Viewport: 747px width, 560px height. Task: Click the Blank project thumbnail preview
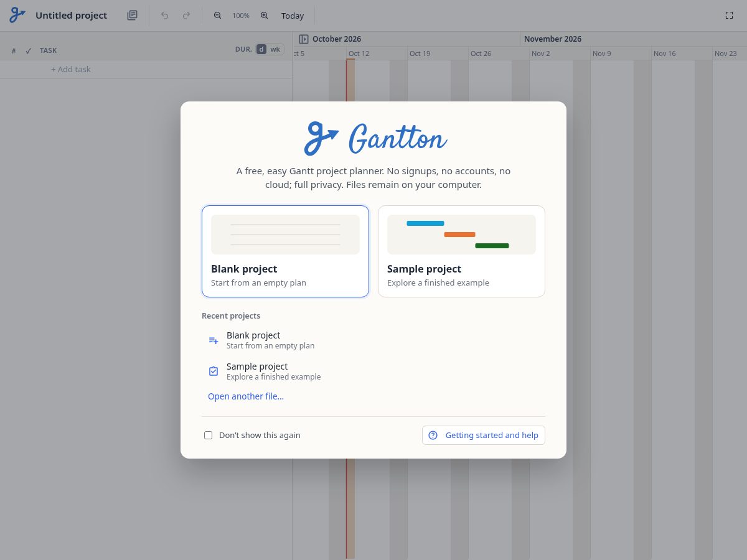(285, 235)
